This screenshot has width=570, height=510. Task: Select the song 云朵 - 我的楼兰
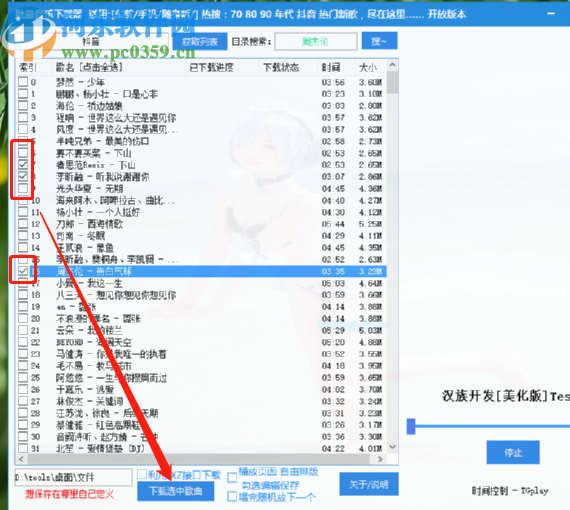pos(89,330)
